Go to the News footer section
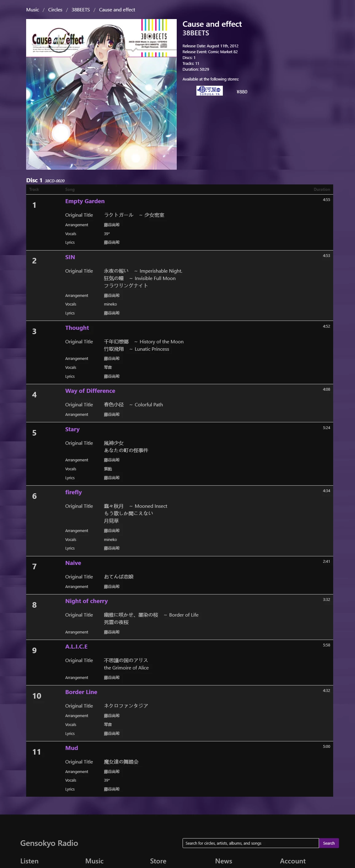355x868 pixels. [224, 861]
